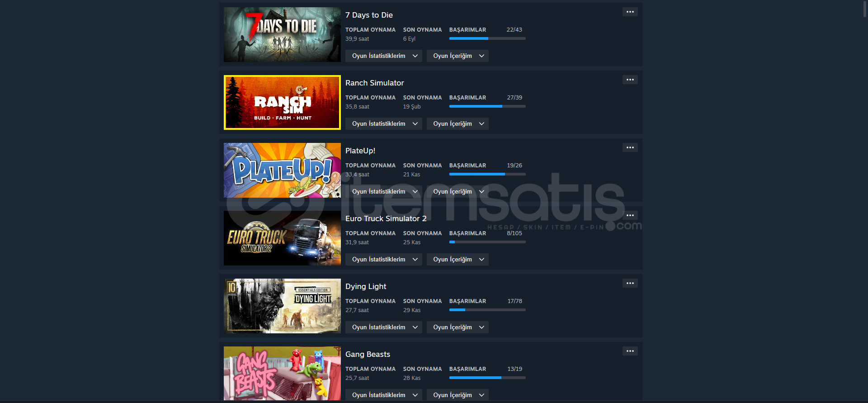Open the Ranch Simulator three-dot options menu
Viewport: 868px width, 403px height.
pos(630,80)
